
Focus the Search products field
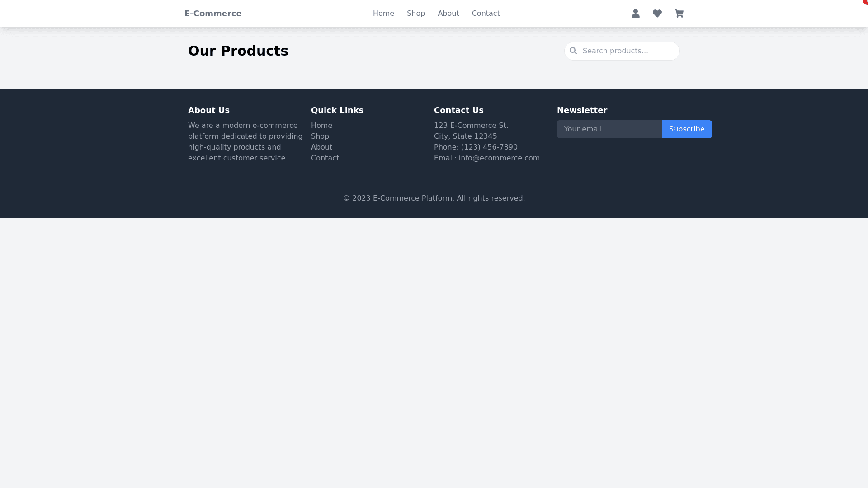pyautogui.click(x=628, y=51)
